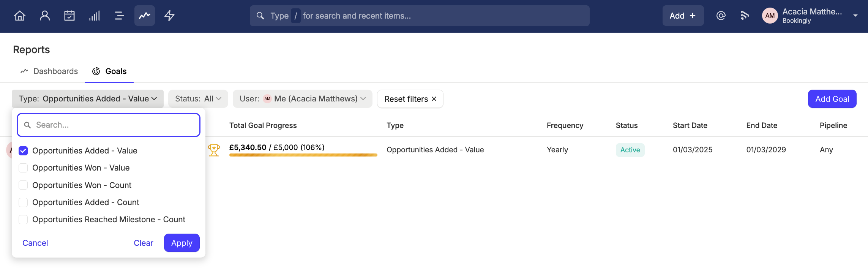Screen dimensions: 868x272
Task: Cancel the type filter popup
Action: click(x=35, y=243)
